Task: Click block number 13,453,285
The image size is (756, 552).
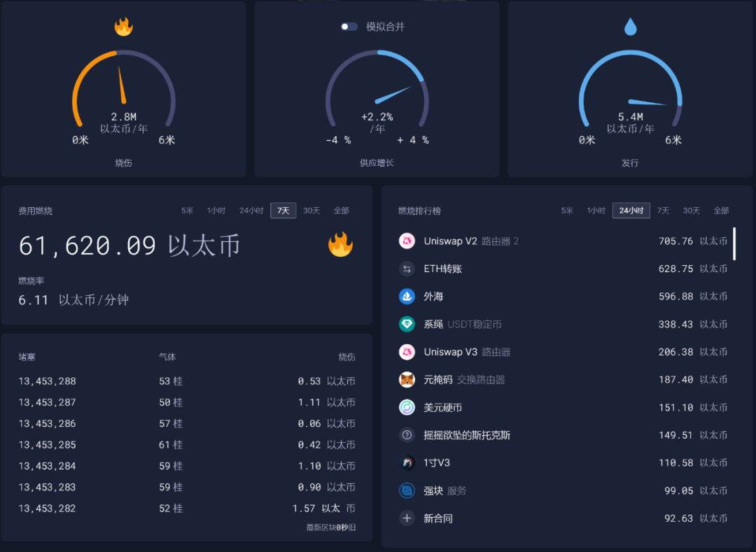Action: pos(48,444)
